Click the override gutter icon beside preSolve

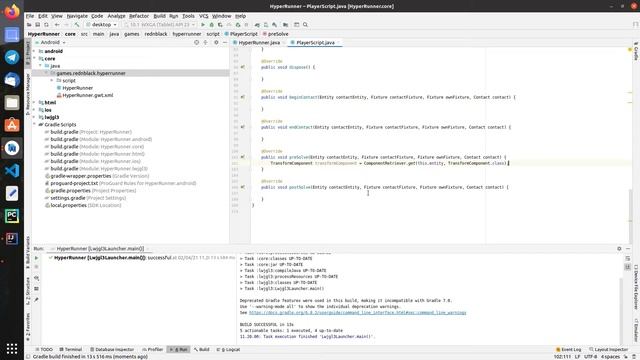pos(243,157)
